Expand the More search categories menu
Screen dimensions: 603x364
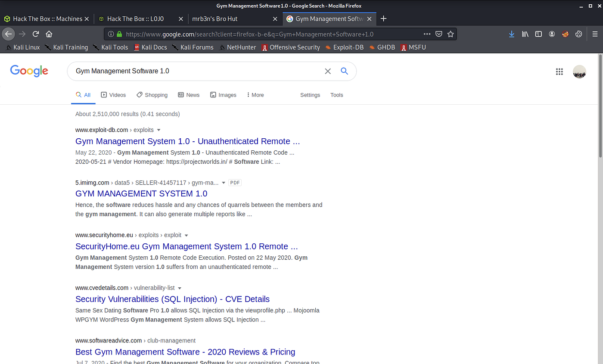coord(255,95)
